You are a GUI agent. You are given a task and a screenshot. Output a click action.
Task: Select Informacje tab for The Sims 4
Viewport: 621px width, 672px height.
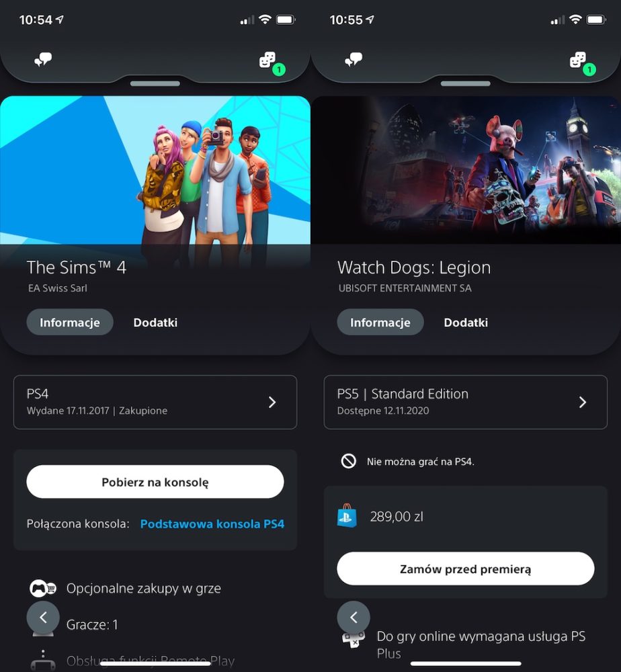pyautogui.click(x=70, y=323)
